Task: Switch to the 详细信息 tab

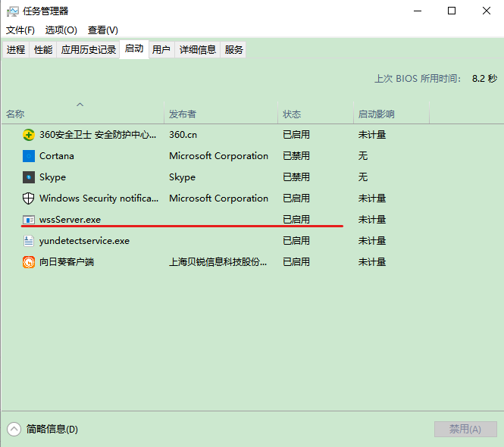Action: point(197,49)
